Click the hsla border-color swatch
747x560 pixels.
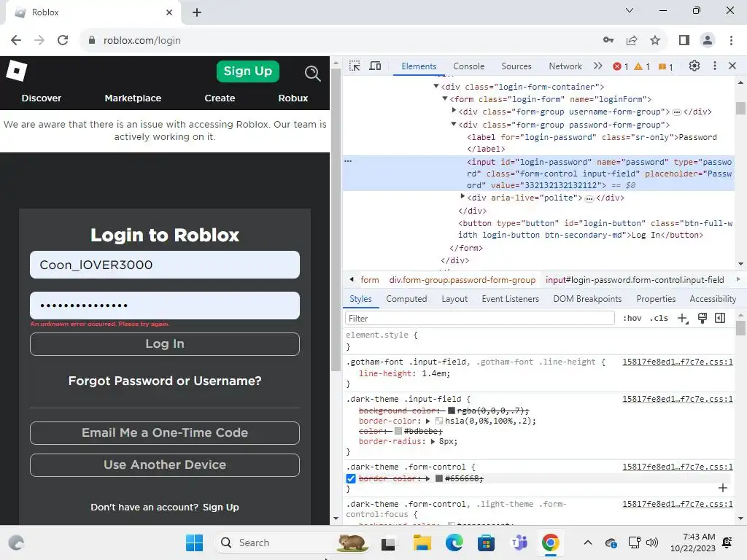pos(439,421)
